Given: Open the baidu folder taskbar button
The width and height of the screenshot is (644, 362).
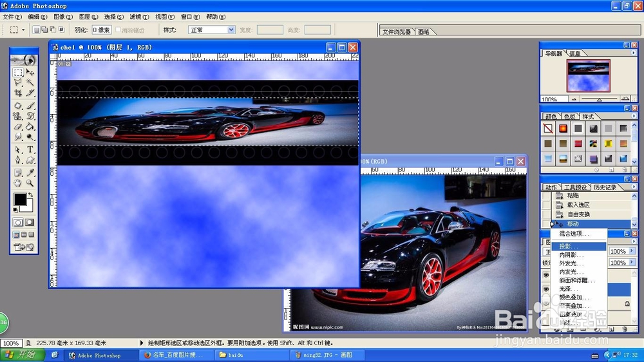Looking at the screenshot, I should click(251, 355).
